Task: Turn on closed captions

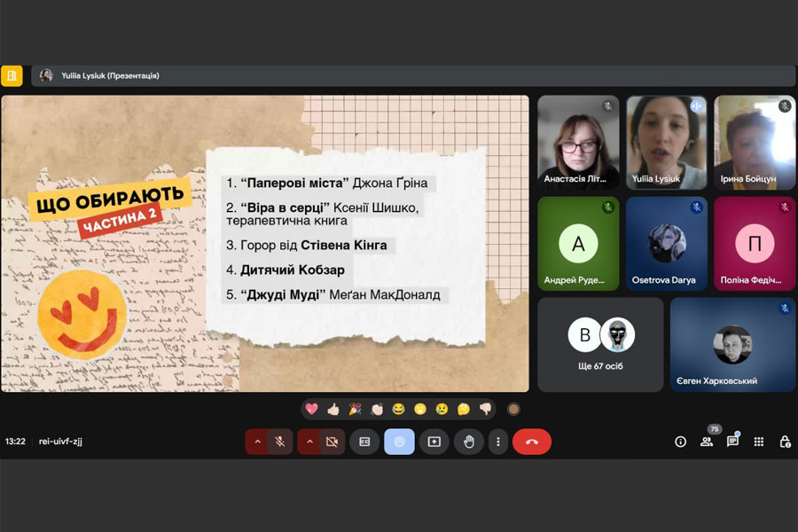Action: (x=364, y=442)
